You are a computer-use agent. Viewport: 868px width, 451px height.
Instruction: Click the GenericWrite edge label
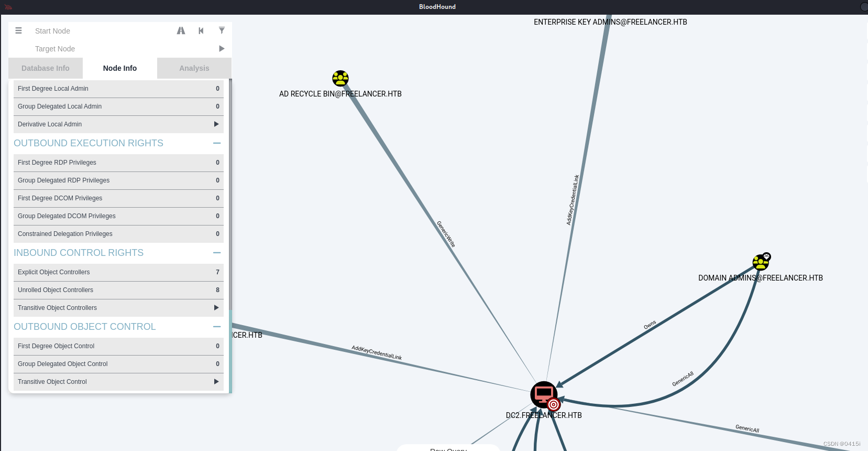click(x=446, y=234)
